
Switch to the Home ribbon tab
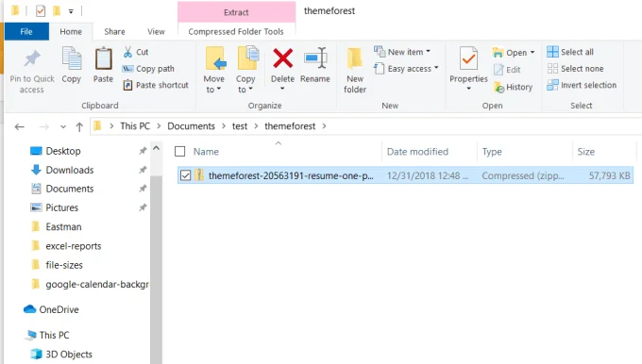(x=71, y=31)
